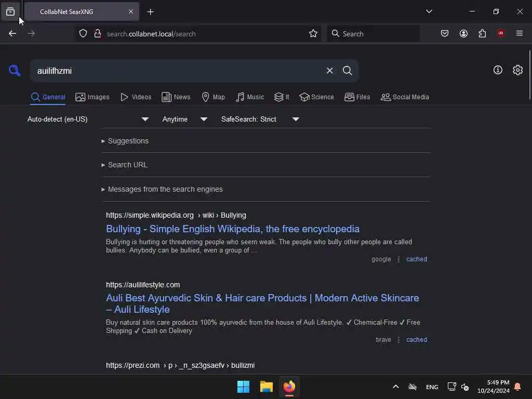Open Save to Pocket icon
Viewport: 532px width, 399px height.
[x=445, y=34]
